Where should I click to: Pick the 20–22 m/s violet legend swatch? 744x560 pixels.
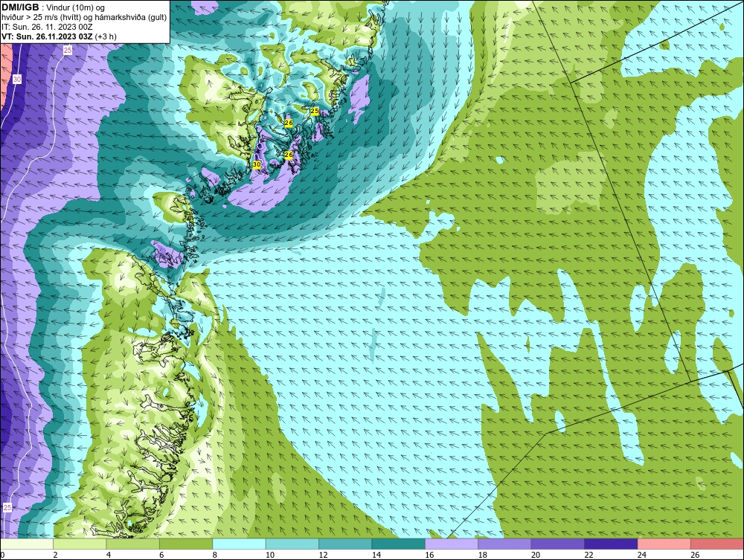tap(559, 544)
